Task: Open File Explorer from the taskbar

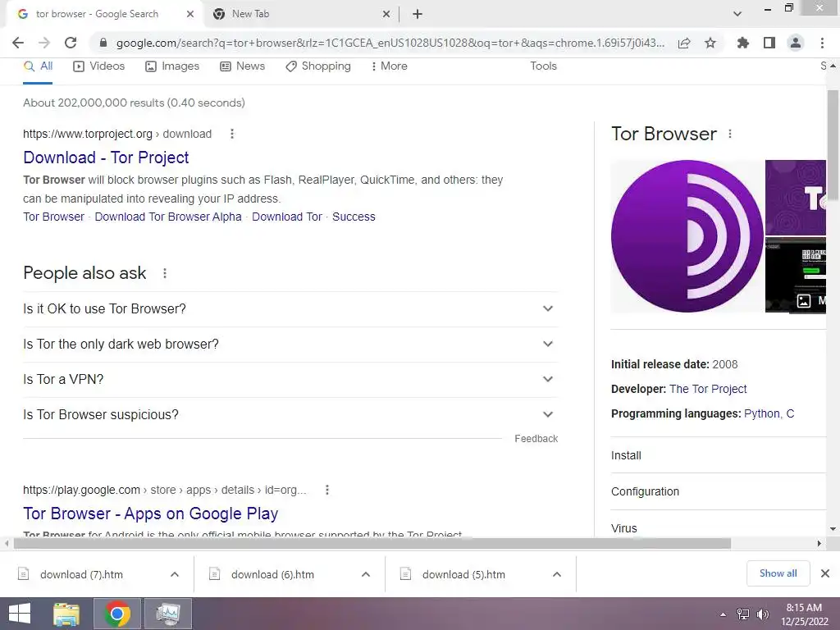Action: (66, 614)
